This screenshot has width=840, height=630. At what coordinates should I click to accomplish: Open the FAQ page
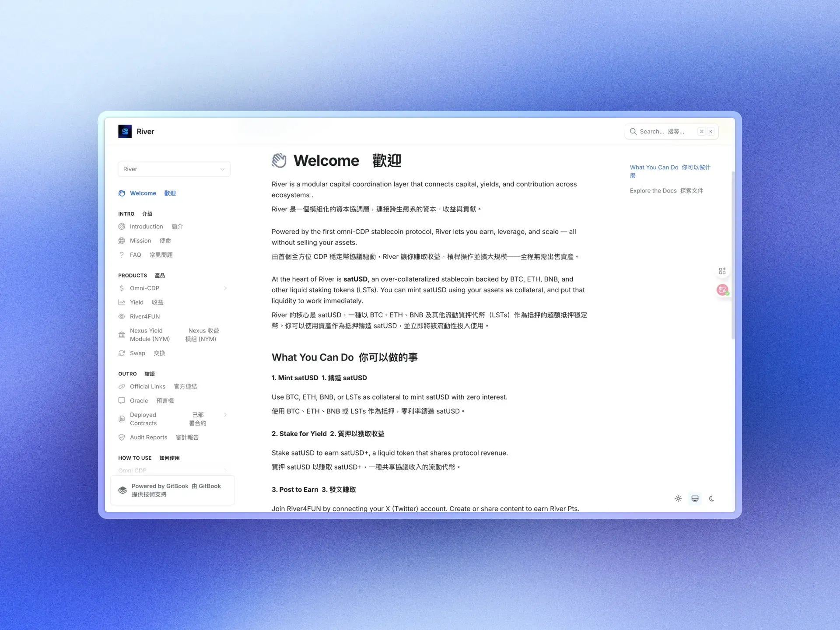151,255
